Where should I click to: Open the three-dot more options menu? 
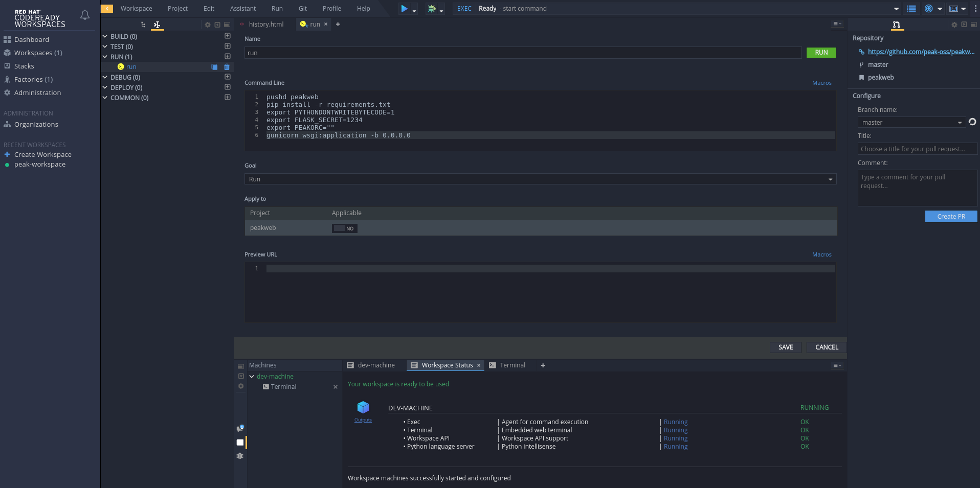coord(975,9)
